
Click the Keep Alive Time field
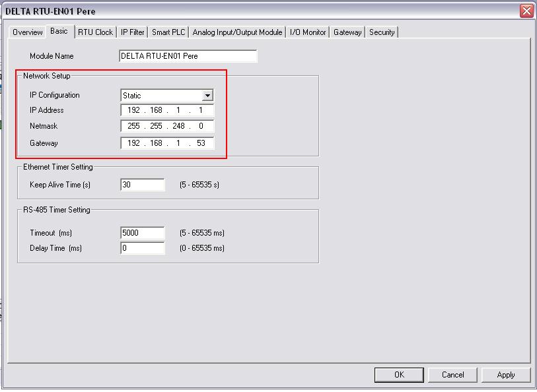tap(142, 185)
